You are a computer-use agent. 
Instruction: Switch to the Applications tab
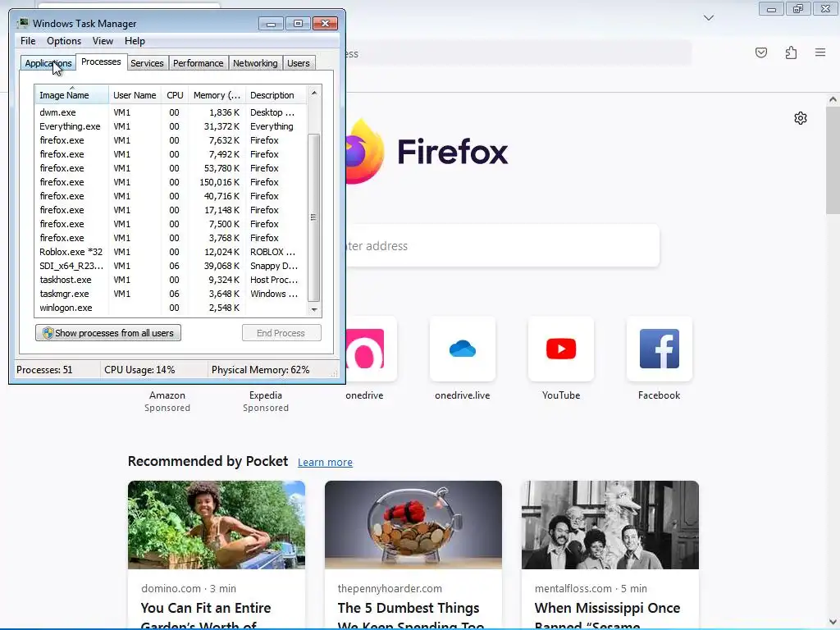48,63
